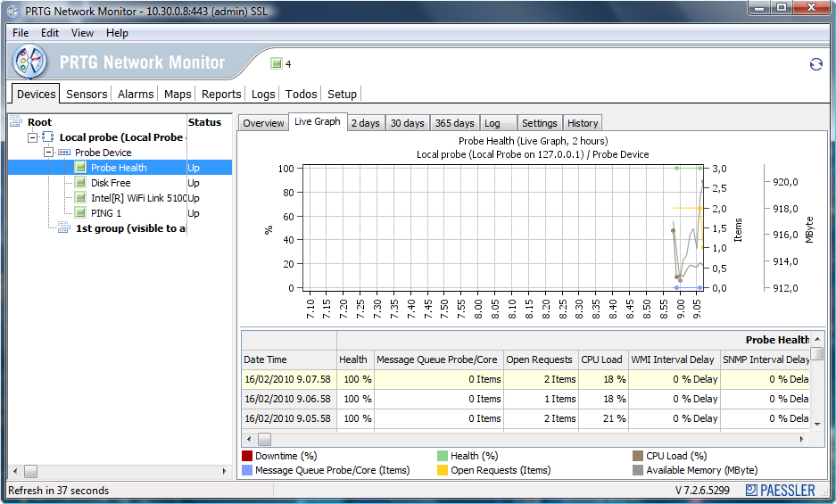Click the Available Memory gray legend swatch

pyautogui.click(x=638, y=470)
